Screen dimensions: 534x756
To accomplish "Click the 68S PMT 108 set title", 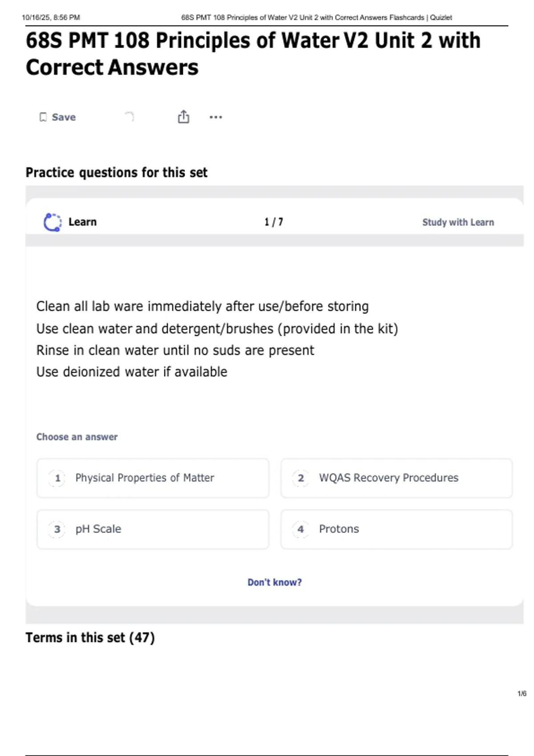I will [253, 54].
